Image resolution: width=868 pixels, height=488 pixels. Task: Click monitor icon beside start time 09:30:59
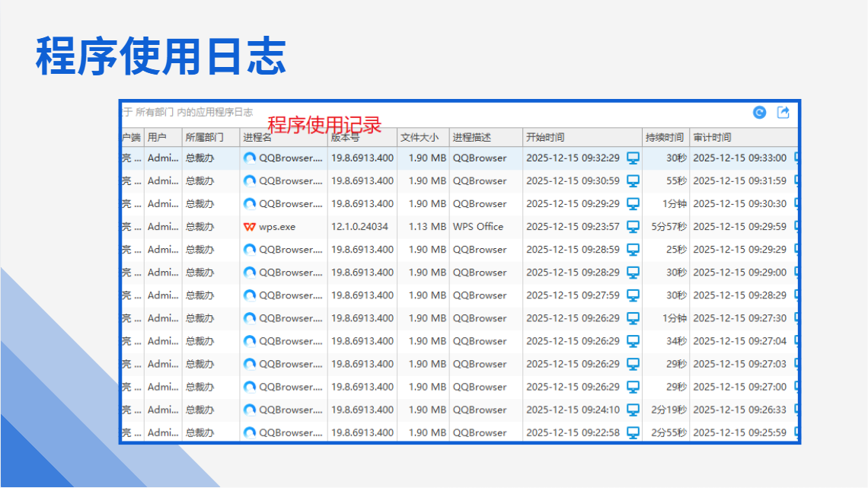click(x=633, y=181)
